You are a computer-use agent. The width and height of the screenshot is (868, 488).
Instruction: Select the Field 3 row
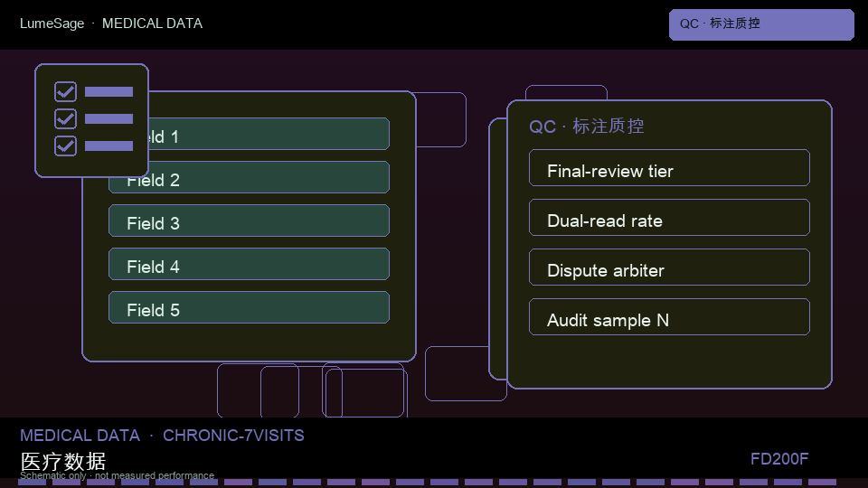coord(250,221)
